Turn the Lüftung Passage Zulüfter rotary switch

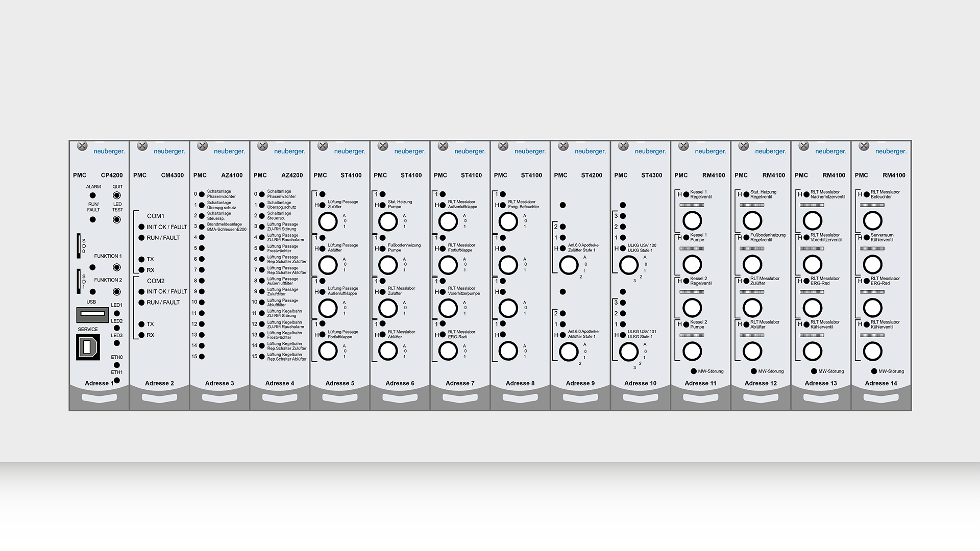tap(328, 221)
